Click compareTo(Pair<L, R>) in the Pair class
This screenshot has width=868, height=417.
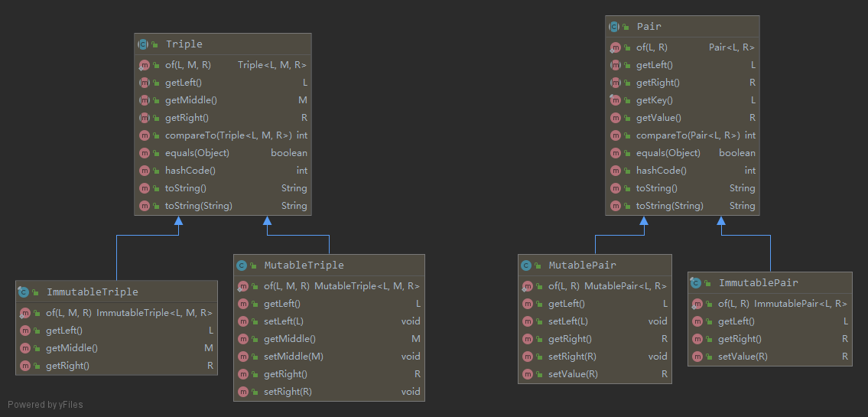tap(688, 135)
